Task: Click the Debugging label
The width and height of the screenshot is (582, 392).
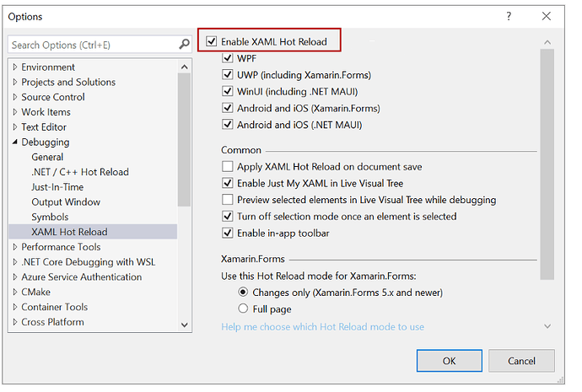Action: (46, 142)
